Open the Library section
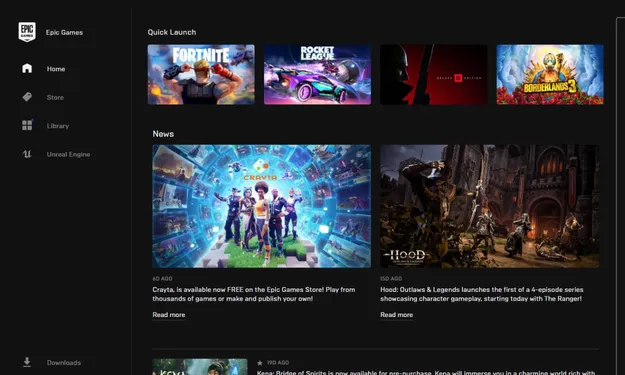Viewport: 625px width, 375px height. click(x=58, y=126)
